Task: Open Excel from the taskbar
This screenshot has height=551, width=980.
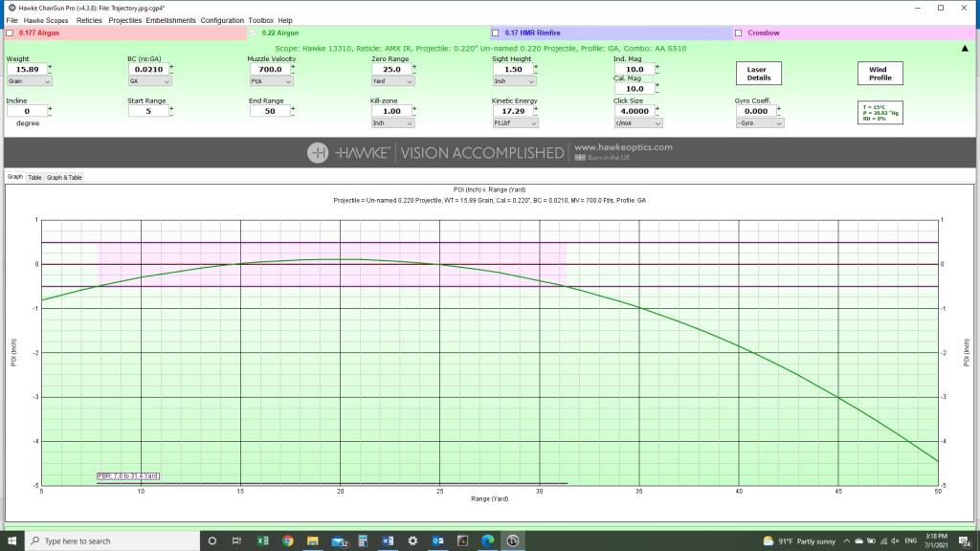Action: [x=262, y=540]
